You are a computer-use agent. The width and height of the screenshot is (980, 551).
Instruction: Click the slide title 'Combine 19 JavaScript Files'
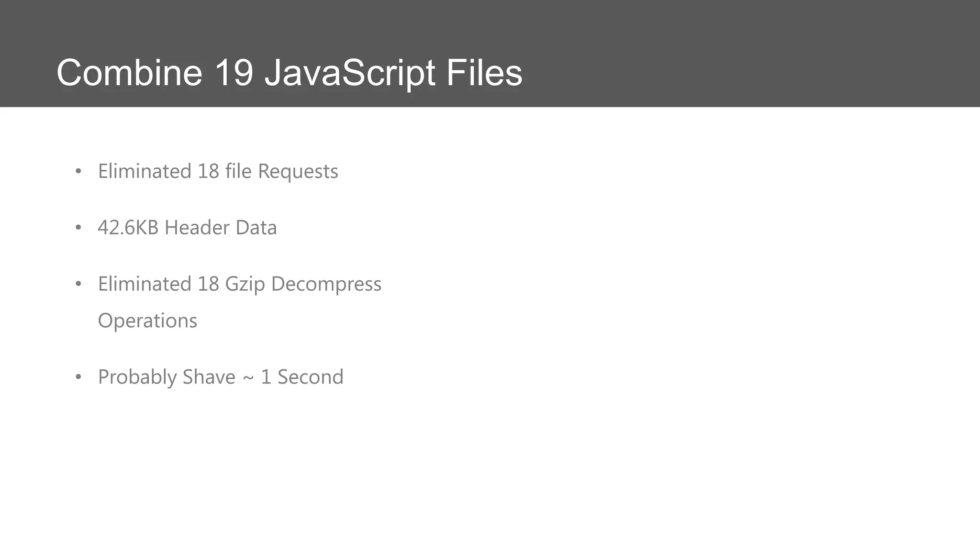[x=290, y=73]
